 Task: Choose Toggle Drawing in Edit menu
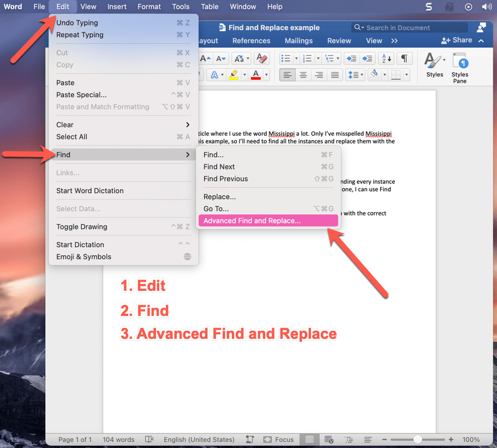tap(123, 226)
